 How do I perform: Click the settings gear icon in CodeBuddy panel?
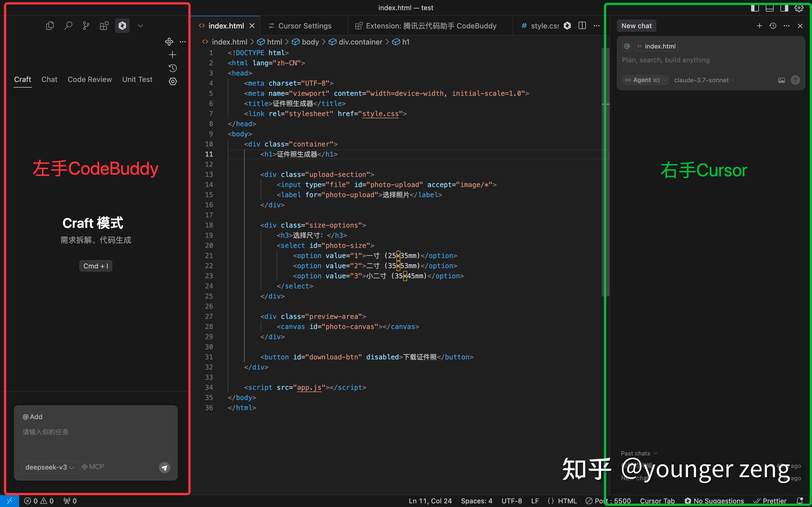[x=173, y=82]
